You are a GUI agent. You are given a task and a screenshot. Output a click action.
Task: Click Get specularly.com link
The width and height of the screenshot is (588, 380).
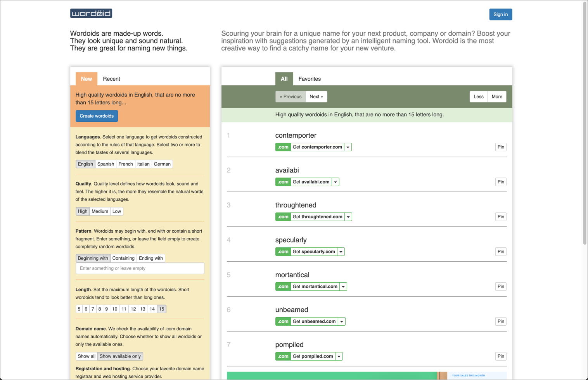tap(314, 252)
